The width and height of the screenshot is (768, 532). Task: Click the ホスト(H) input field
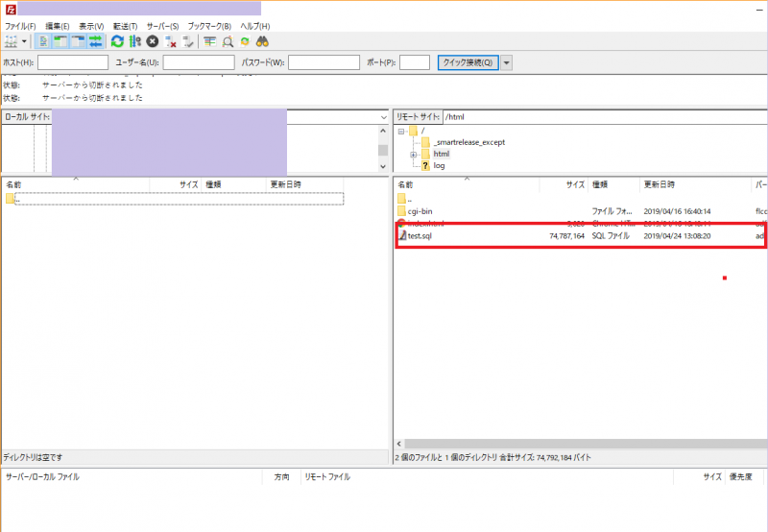point(73,62)
